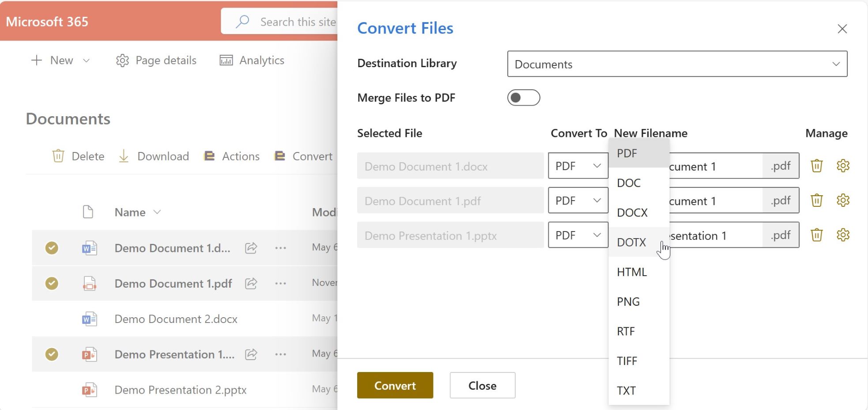Enable the Merge Files to PDF toggle
Screen dimensions: 868x410
pyautogui.click(x=523, y=98)
